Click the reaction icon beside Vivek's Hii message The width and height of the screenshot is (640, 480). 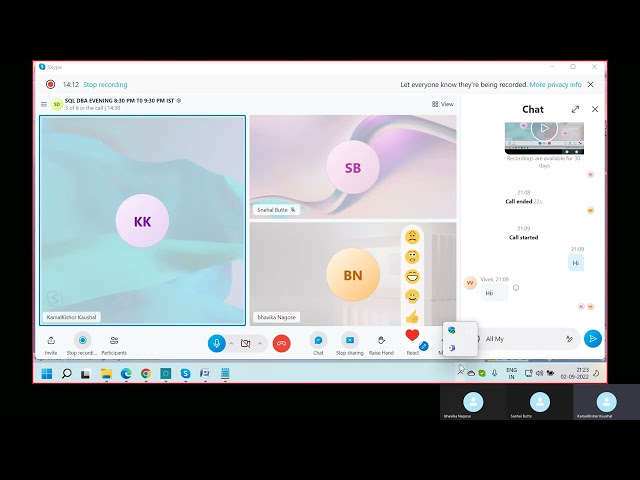[x=516, y=288]
